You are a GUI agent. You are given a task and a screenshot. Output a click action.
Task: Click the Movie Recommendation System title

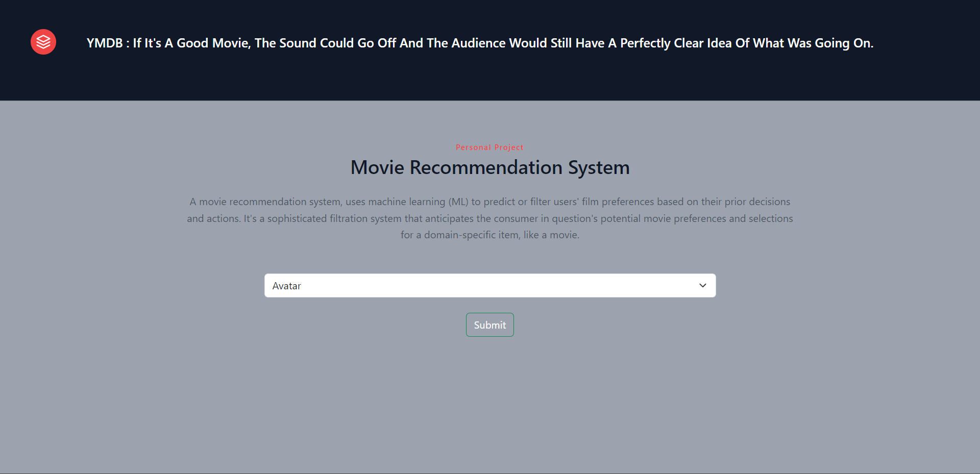coord(489,167)
